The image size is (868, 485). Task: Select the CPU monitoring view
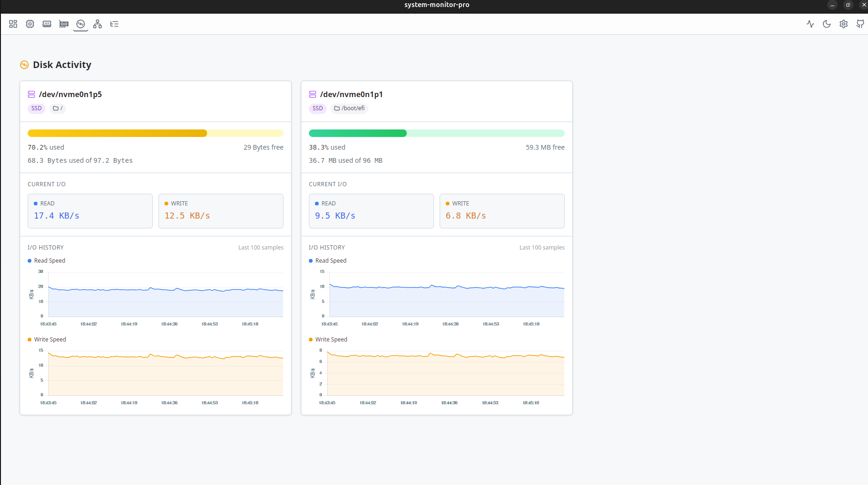click(30, 24)
